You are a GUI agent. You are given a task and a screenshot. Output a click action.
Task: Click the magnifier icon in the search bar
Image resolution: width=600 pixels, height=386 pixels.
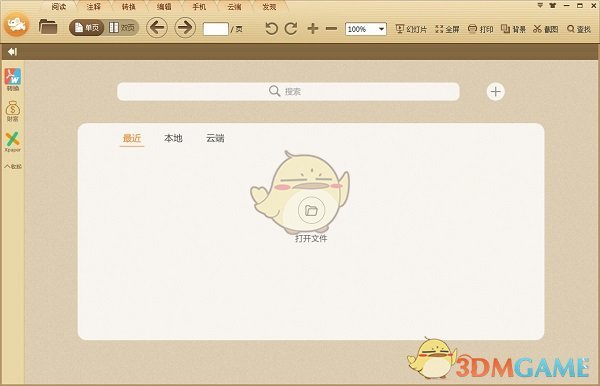point(274,91)
